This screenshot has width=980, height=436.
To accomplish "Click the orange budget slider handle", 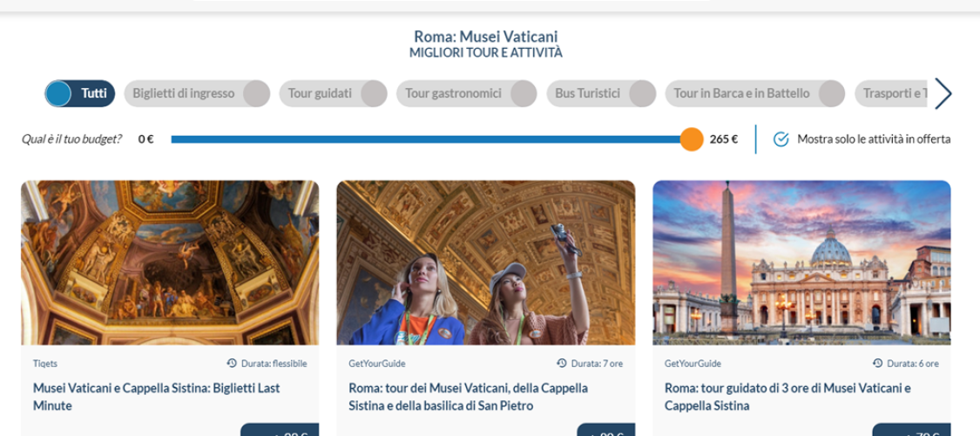I will click(x=692, y=139).
